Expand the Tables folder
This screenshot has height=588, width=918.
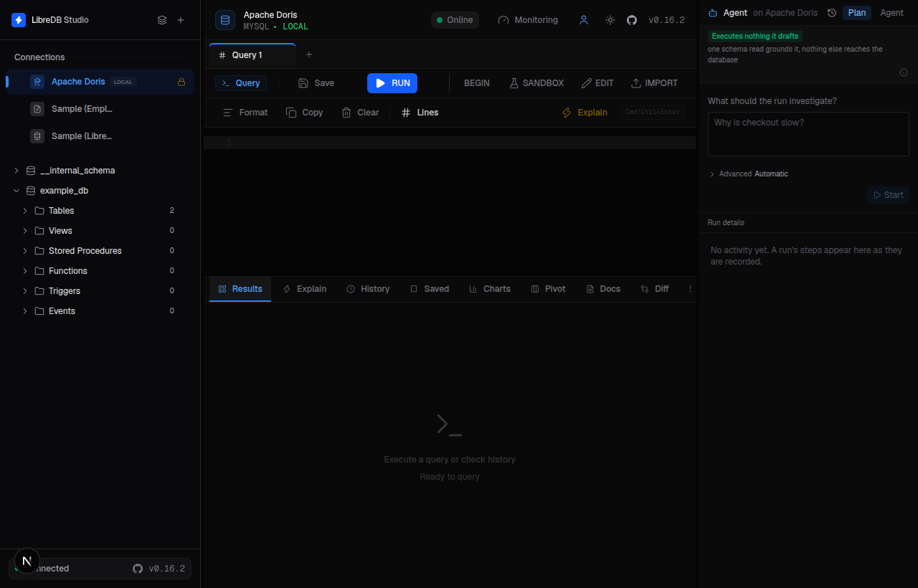tap(25, 211)
